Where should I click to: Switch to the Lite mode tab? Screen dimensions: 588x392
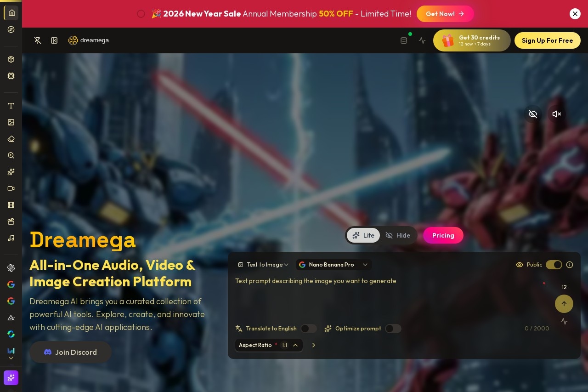click(x=363, y=235)
